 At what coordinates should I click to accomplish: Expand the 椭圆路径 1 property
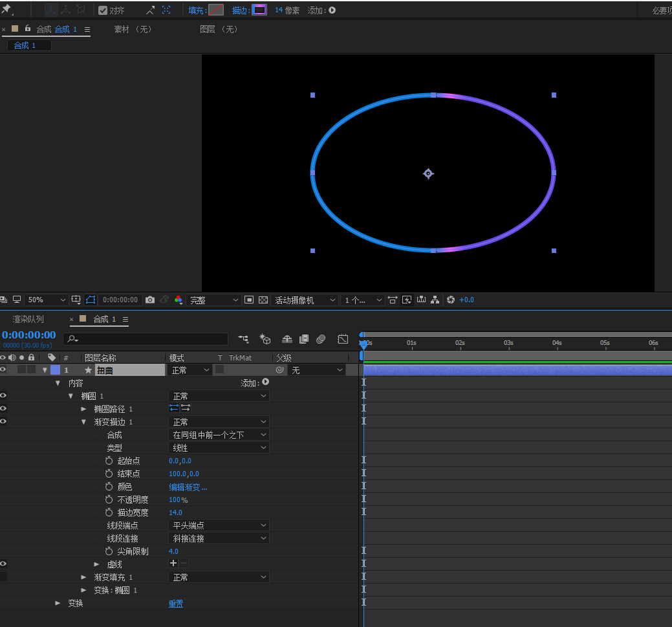tap(83, 409)
